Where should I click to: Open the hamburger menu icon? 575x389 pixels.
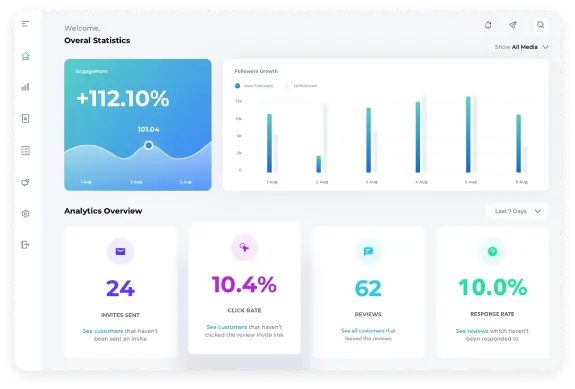[25, 24]
